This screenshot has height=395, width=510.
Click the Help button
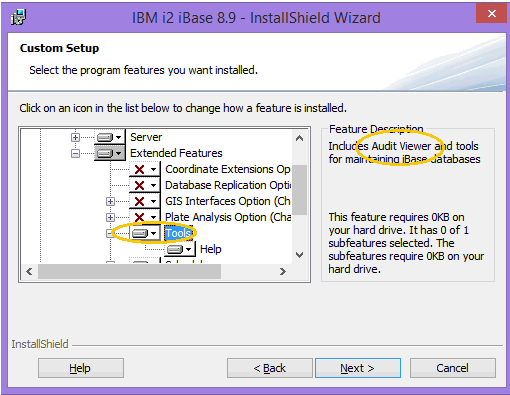[x=81, y=368]
